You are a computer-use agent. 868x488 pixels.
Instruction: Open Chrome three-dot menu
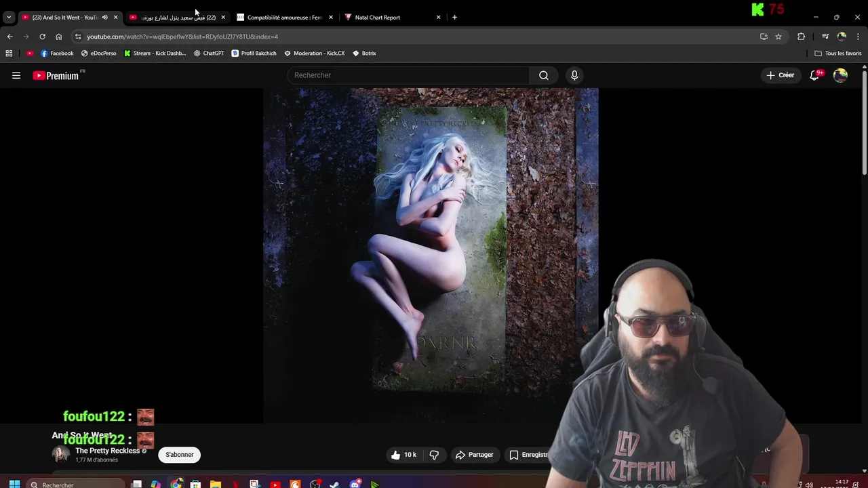click(858, 37)
